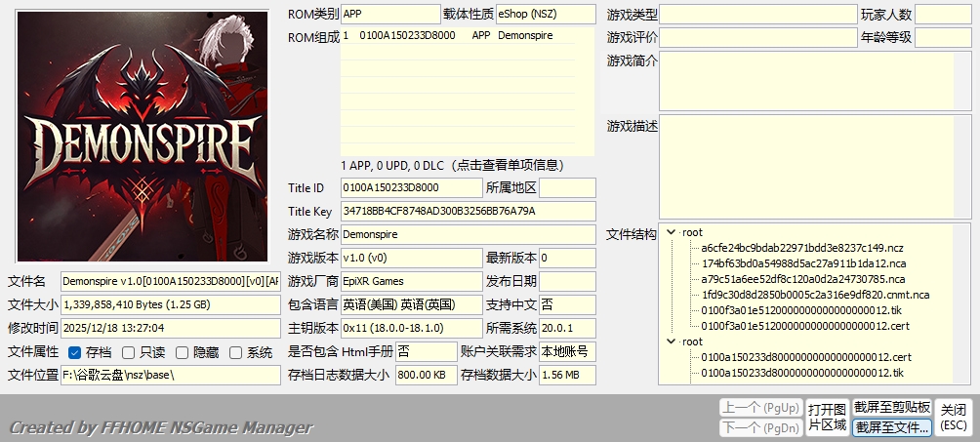Enable the 系统 system attribute checkbox
The width and height of the screenshot is (980, 442).
[x=235, y=352]
